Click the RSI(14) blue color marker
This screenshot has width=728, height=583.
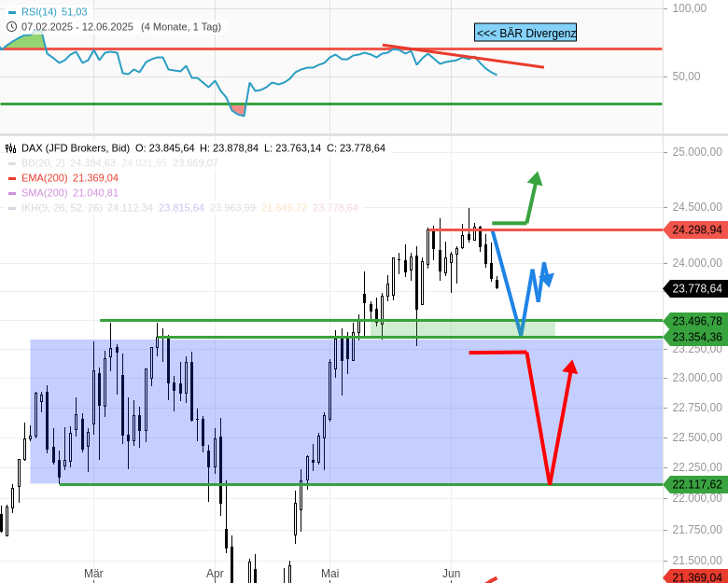click(x=12, y=12)
